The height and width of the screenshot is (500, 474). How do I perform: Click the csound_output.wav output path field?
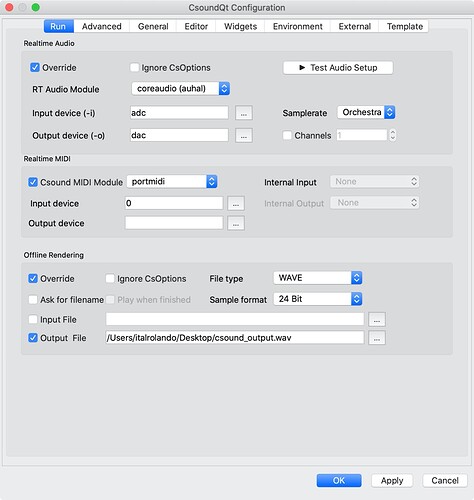click(x=235, y=337)
